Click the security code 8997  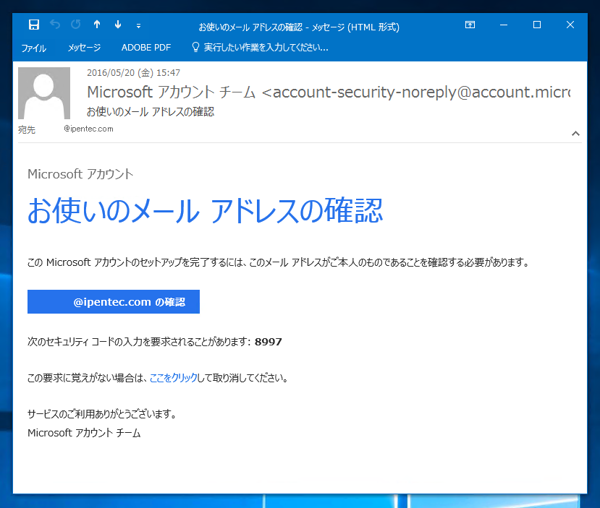[x=268, y=342]
